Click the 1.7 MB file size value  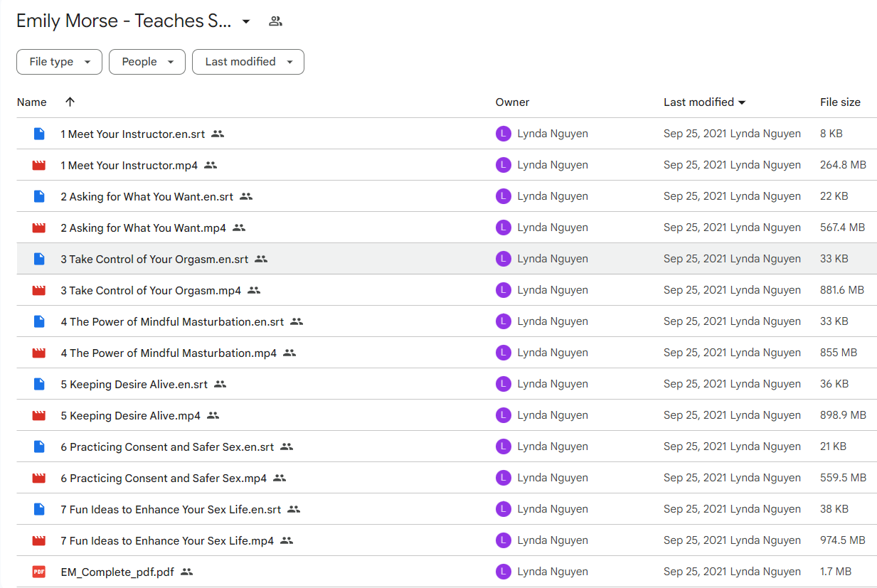(836, 572)
